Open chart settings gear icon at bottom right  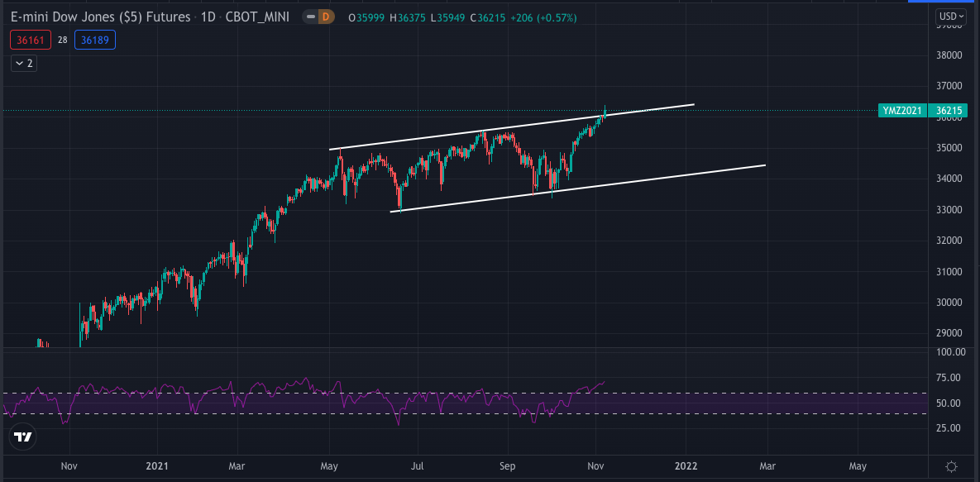[x=951, y=466]
